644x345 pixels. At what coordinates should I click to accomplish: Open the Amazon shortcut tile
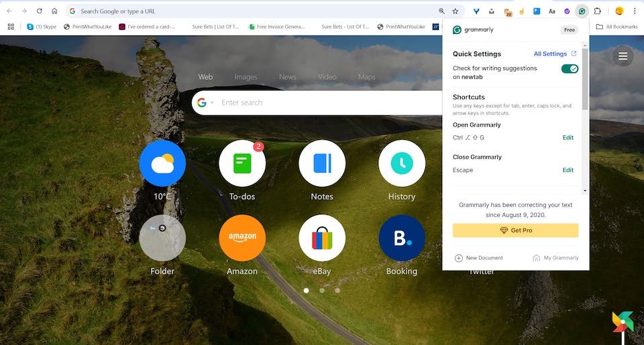[x=242, y=238]
